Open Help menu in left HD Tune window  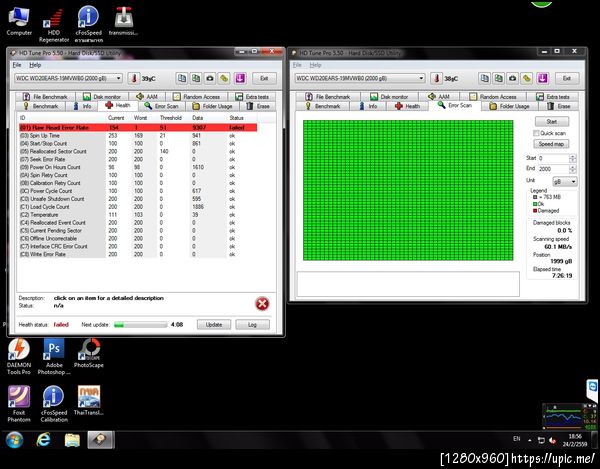[35, 65]
